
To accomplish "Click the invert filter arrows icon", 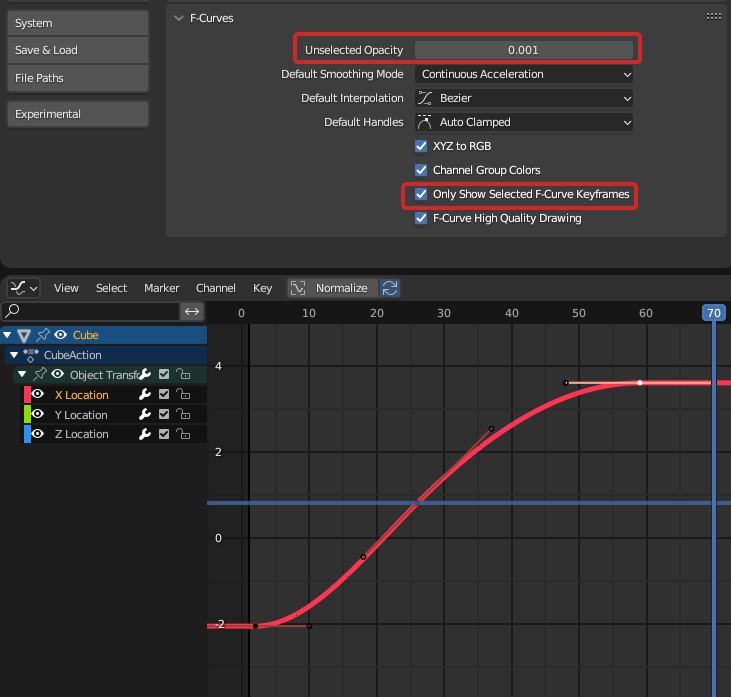I will click(x=192, y=311).
